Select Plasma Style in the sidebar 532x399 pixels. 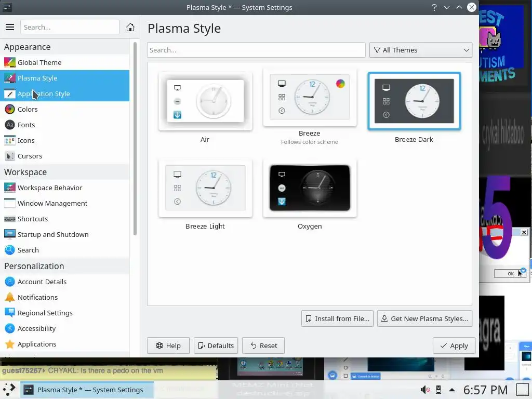(x=64, y=78)
